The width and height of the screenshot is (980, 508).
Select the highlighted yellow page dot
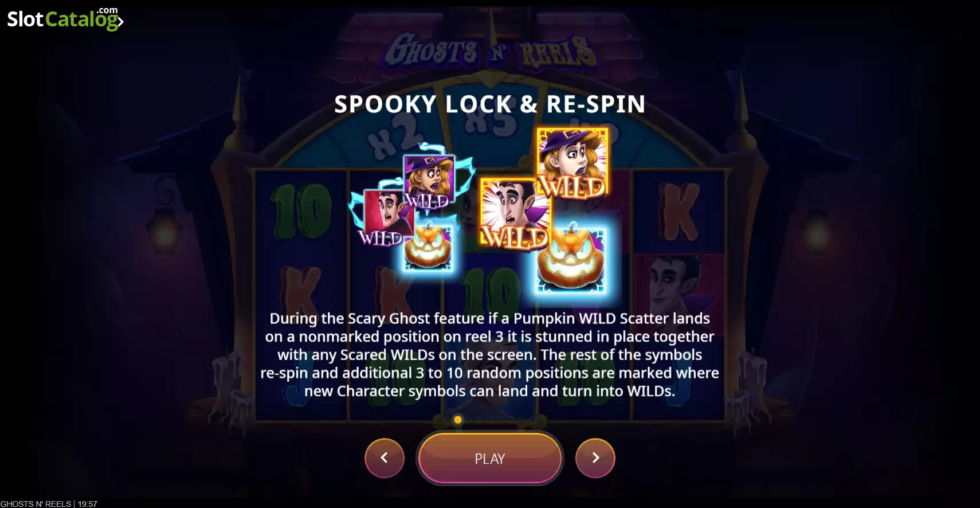pos(458,420)
